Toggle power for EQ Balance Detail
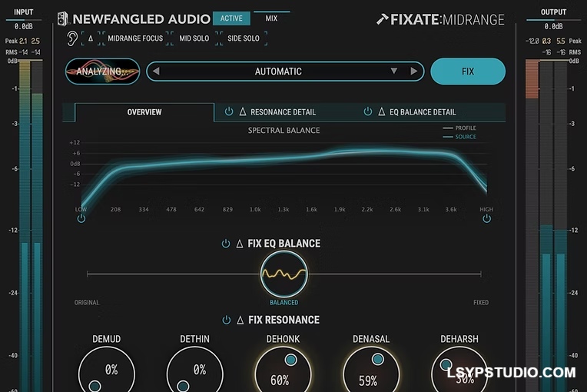587x392 pixels. (368, 111)
